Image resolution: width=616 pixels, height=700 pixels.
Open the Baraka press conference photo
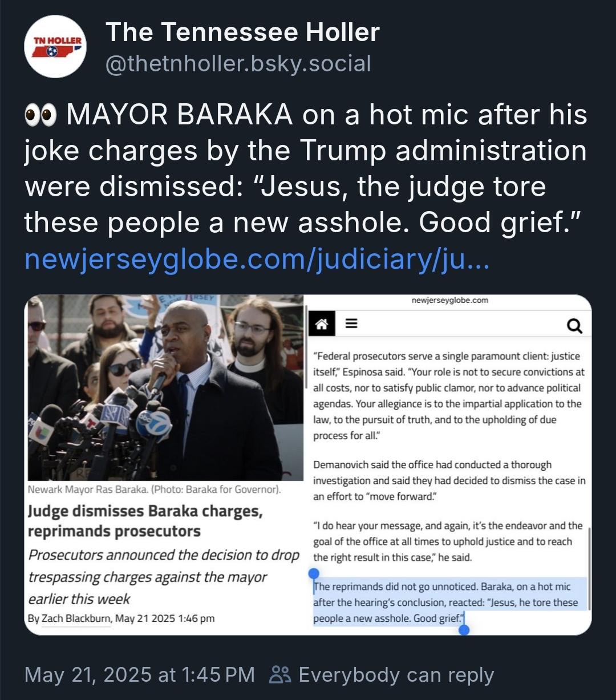click(x=165, y=388)
